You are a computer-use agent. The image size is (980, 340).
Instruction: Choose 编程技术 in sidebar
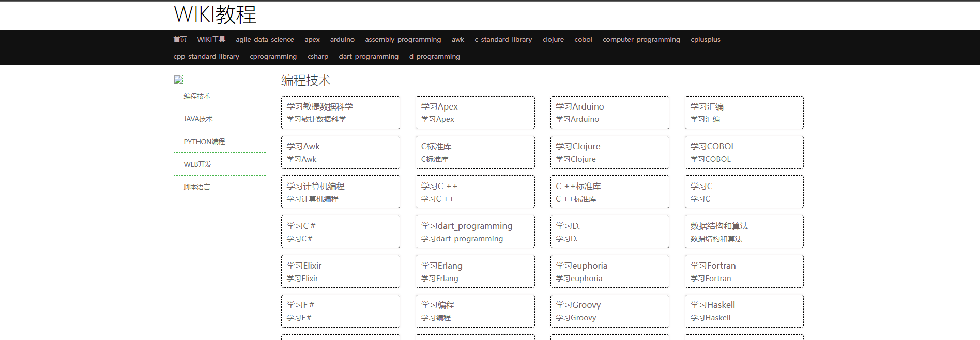(197, 96)
